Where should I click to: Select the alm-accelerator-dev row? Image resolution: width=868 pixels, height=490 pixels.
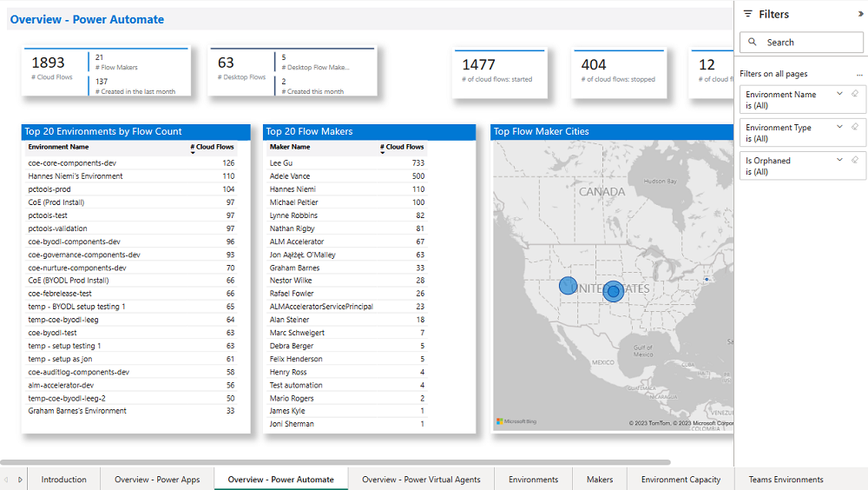coord(131,385)
